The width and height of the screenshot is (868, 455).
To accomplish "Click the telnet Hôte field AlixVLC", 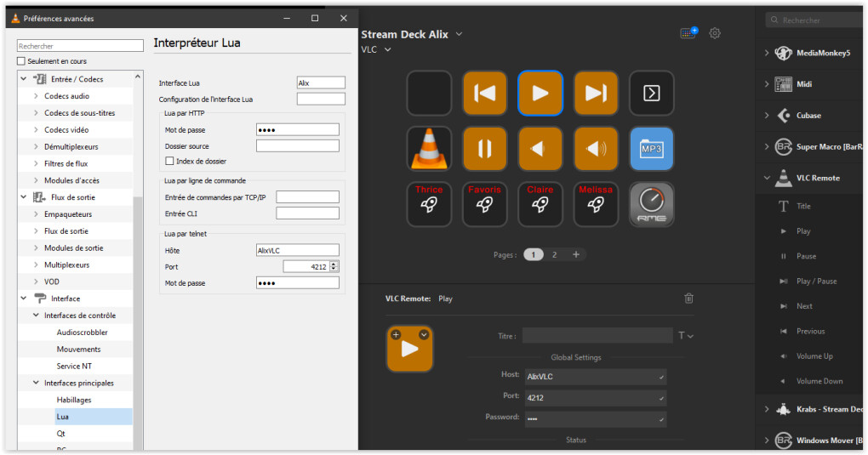I will 297,250.
